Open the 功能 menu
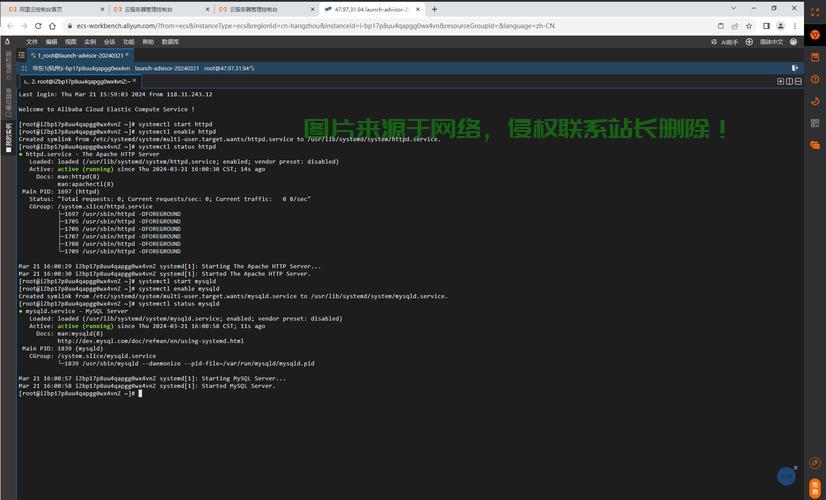The width and height of the screenshot is (826, 500). pyautogui.click(x=129, y=42)
